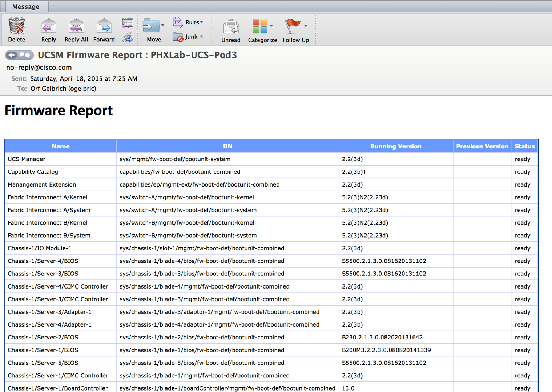Click the back arrow conversation icon
Screen dimensions: 552x392
coord(12,55)
